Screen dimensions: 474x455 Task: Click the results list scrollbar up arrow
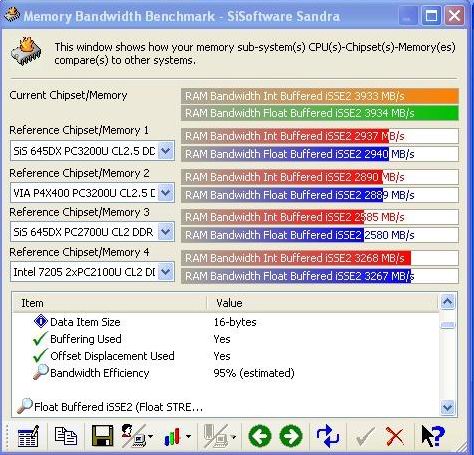coord(447,302)
